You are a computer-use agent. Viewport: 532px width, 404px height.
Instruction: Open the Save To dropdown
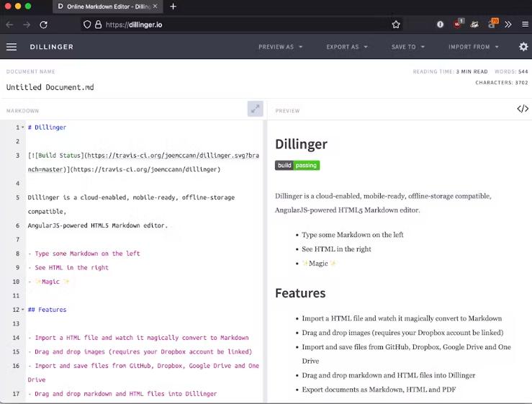tap(408, 47)
